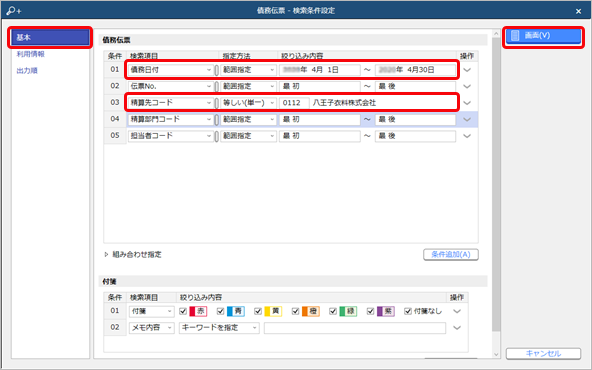The height and width of the screenshot is (370, 592).
Task: Click the vertical scrollbar thumb
Action: point(496,185)
